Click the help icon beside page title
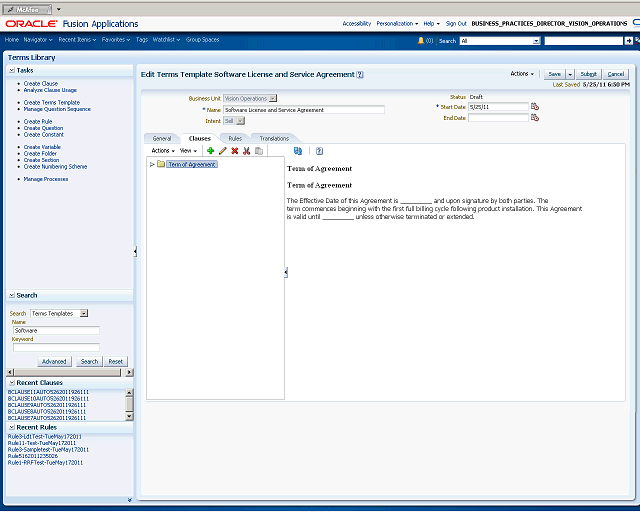 point(360,75)
